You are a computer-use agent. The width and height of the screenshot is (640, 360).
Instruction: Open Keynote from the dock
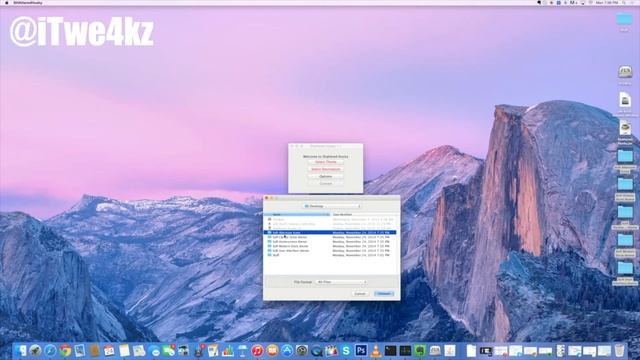[x=242, y=350]
